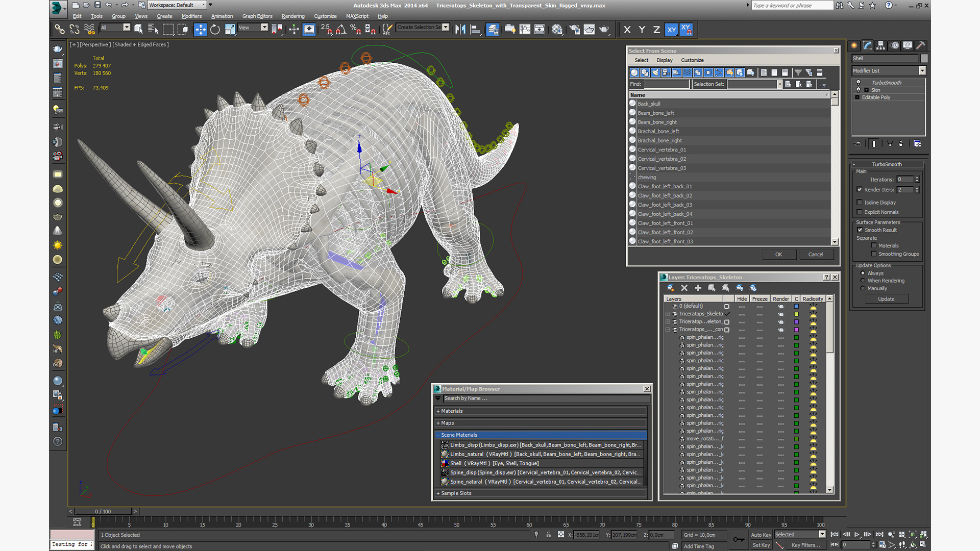
Task: Select the Manually update option
Action: [x=863, y=288]
